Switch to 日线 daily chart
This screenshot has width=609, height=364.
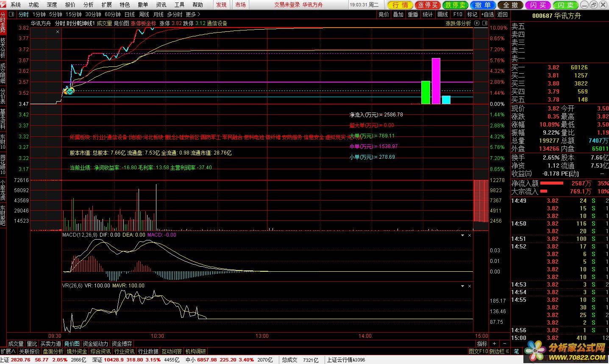click(129, 14)
